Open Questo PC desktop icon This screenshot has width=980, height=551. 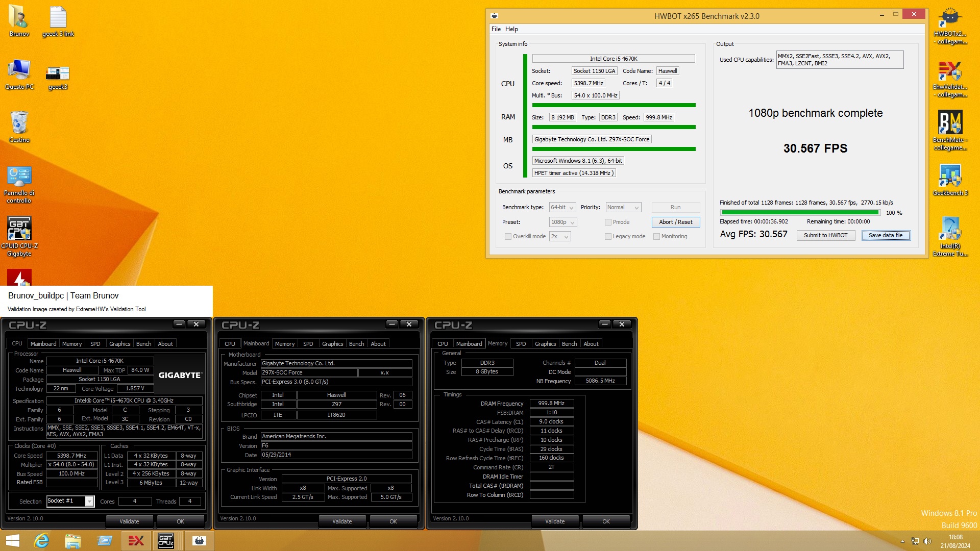(x=19, y=74)
